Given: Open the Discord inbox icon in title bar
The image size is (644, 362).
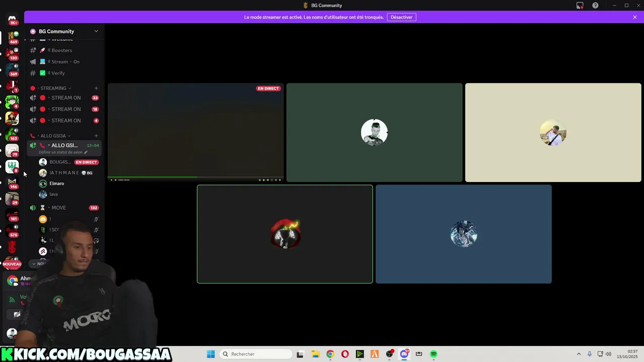Looking at the screenshot, I should 580,6.
